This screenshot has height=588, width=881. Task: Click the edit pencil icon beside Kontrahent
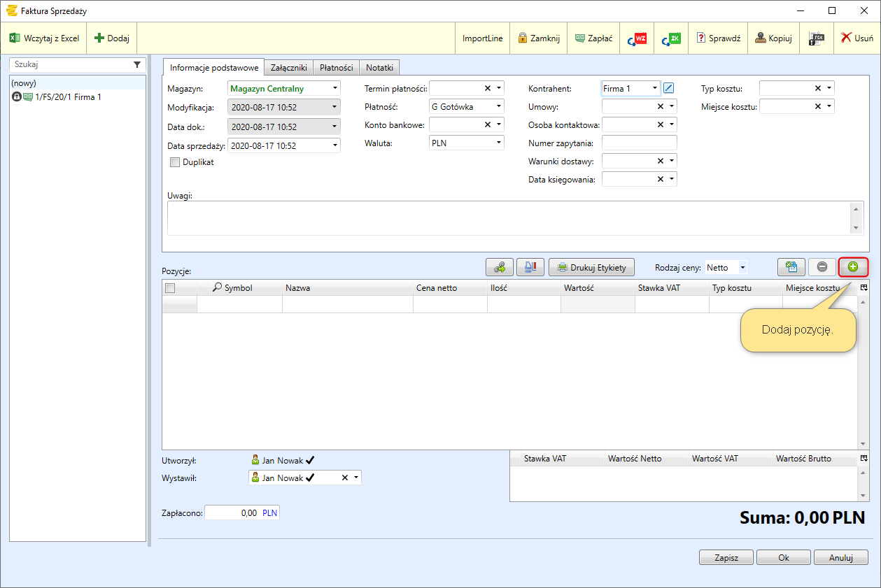[669, 88]
